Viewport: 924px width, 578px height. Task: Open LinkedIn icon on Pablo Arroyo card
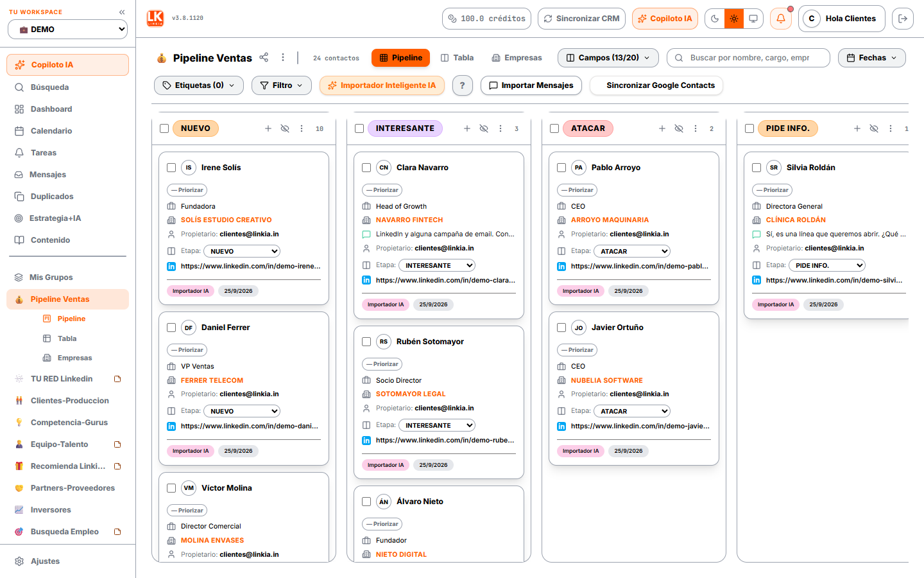pos(561,267)
